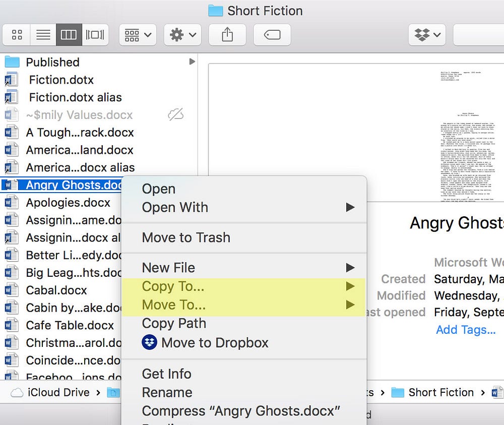Select column view button

tap(69, 34)
